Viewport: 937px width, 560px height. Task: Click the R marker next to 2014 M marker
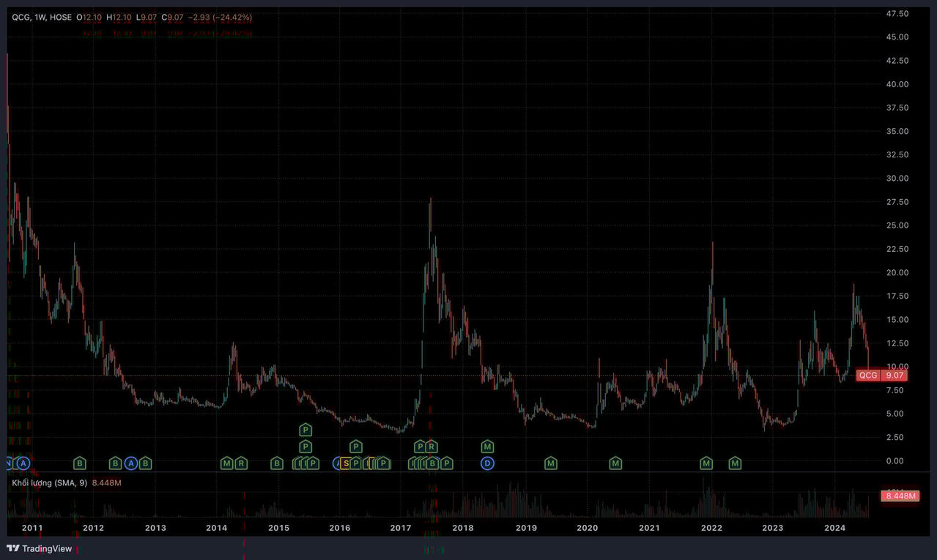point(241,463)
